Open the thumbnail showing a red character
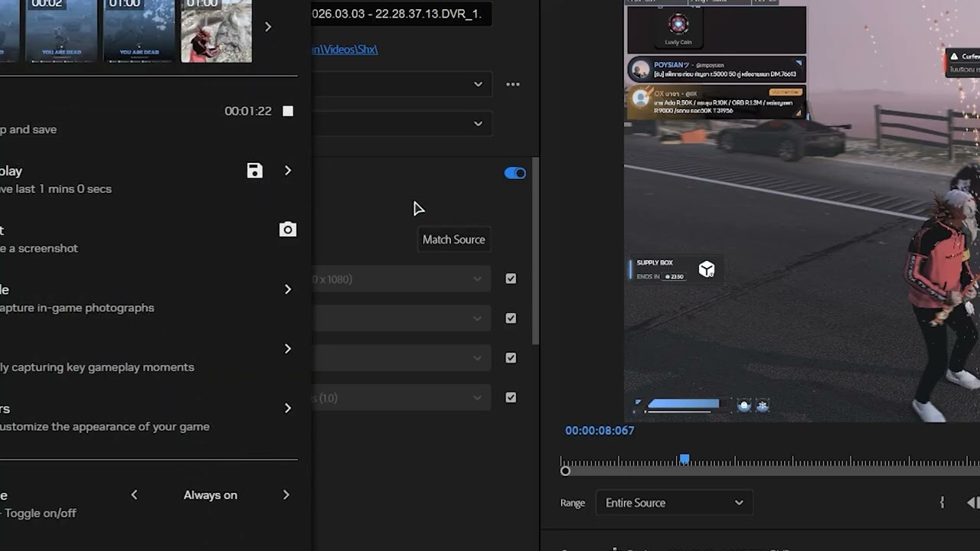The image size is (980, 551). click(216, 31)
